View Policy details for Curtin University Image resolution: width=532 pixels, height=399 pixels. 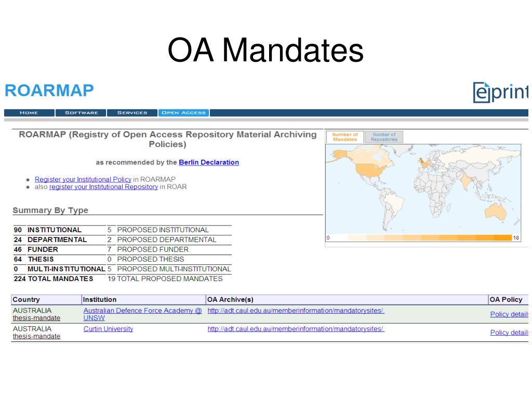tap(509, 332)
